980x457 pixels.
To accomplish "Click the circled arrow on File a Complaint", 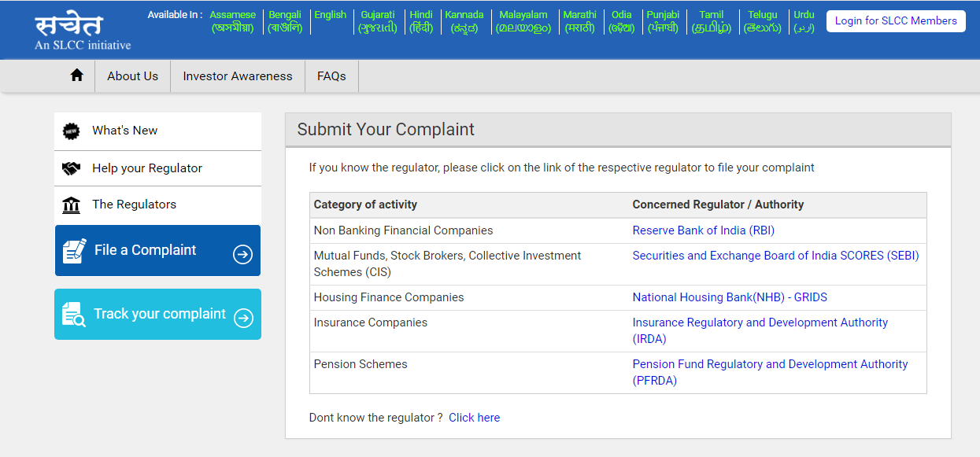I will (x=242, y=254).
